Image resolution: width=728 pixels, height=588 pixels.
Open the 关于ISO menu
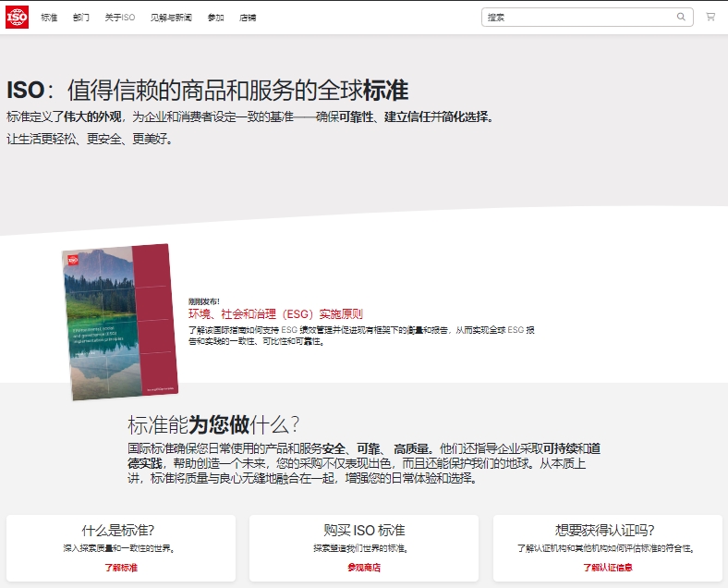pos(120,18)
